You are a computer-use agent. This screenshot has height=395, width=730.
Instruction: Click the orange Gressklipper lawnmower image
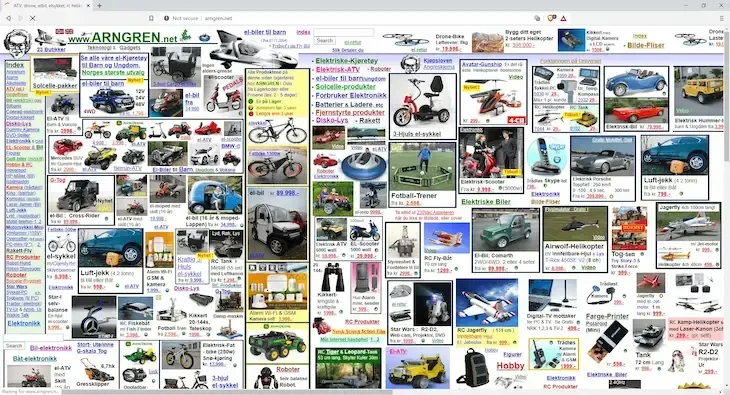tap(97, 369)
